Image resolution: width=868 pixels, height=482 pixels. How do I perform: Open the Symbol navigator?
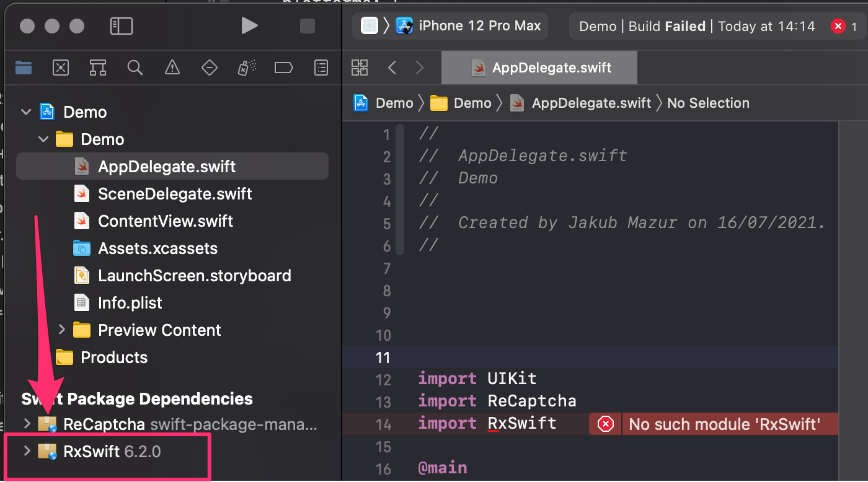click(98, 68)
